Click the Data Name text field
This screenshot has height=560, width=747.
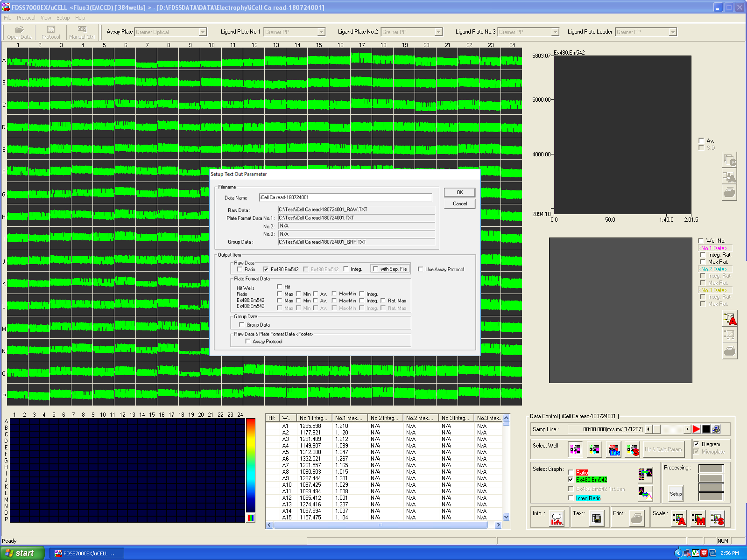(x=345, y=197)
